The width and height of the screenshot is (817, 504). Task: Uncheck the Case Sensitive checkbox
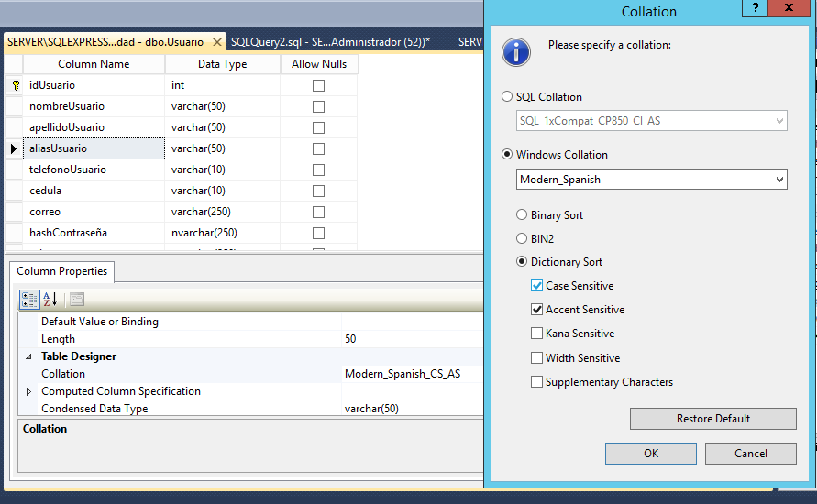click(x=536, y=286)
